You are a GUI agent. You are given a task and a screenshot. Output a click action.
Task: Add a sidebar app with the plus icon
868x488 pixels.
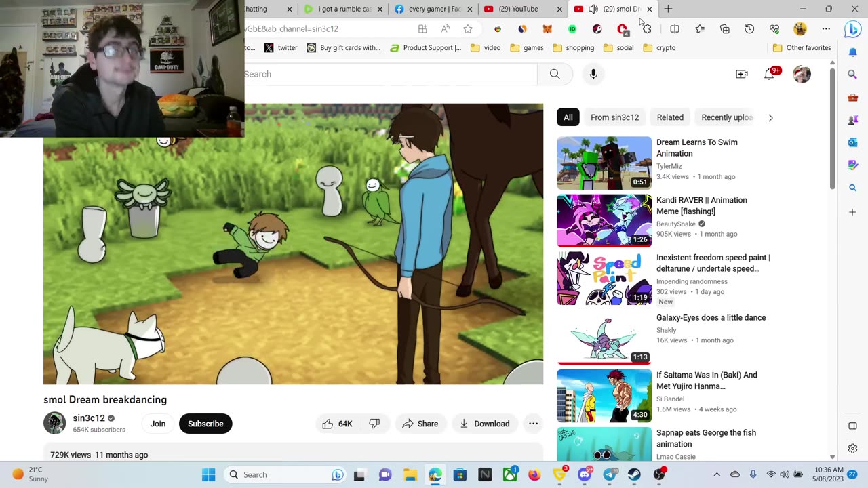(x=853, y=212)
